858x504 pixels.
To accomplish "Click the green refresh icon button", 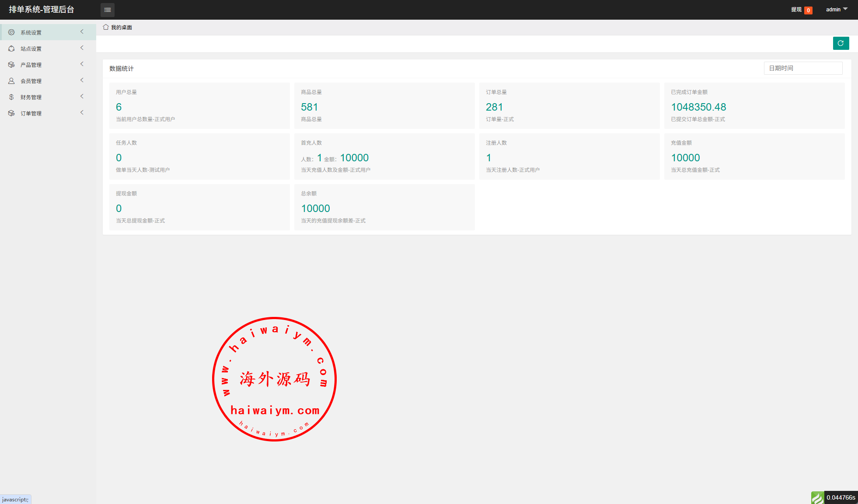I will 841,43.
